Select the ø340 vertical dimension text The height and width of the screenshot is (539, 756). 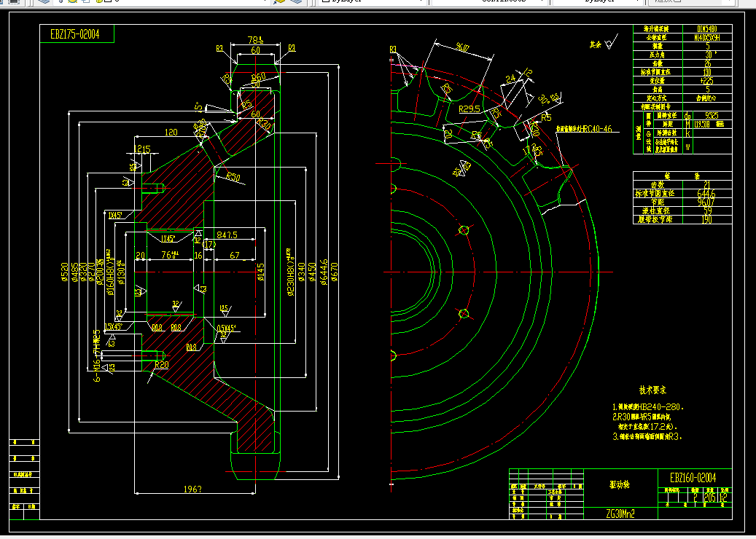coord(302,272)
